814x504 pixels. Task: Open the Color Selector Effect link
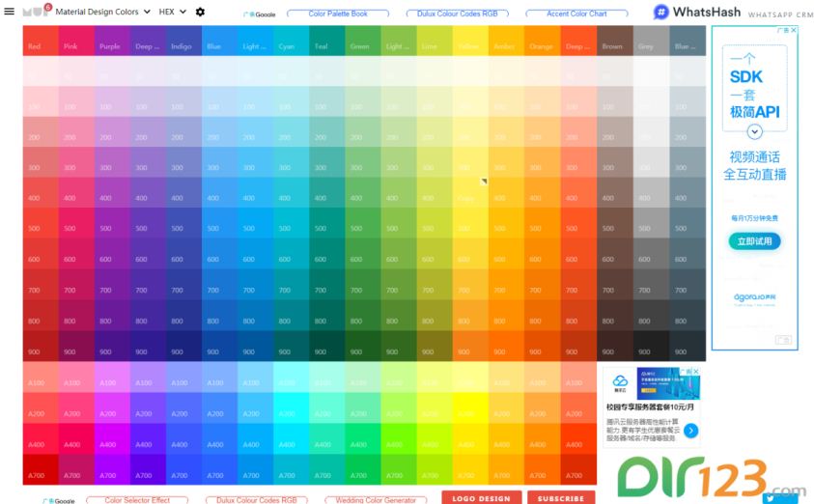137,500
